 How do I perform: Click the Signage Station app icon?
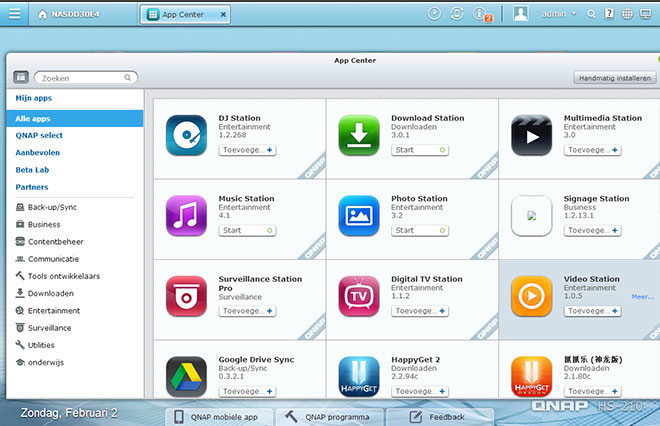point(532,216)
